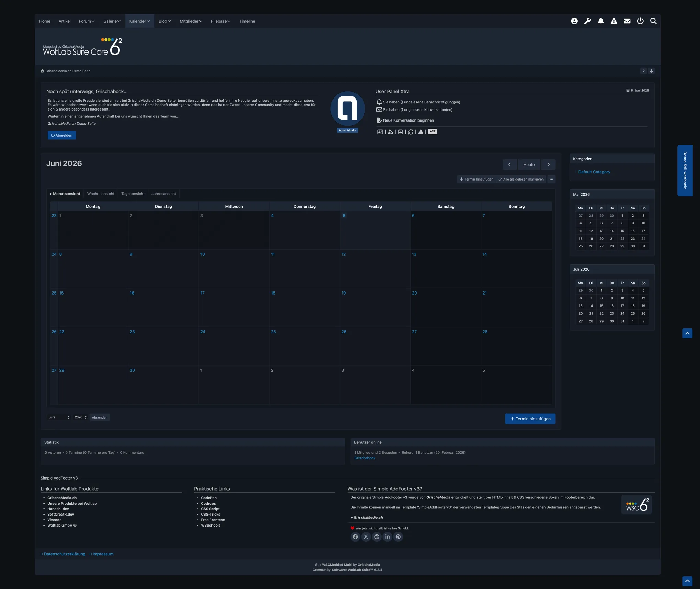The height and width of the screenshot is (589, 700).
Task: Switch to Tagesansicht tab
Action: click(133, 194)
